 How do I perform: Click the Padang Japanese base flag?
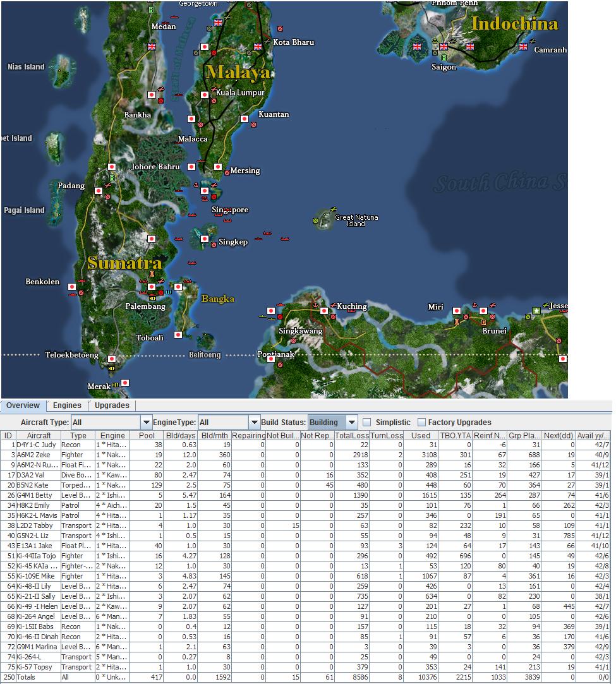tap(99, 191)
